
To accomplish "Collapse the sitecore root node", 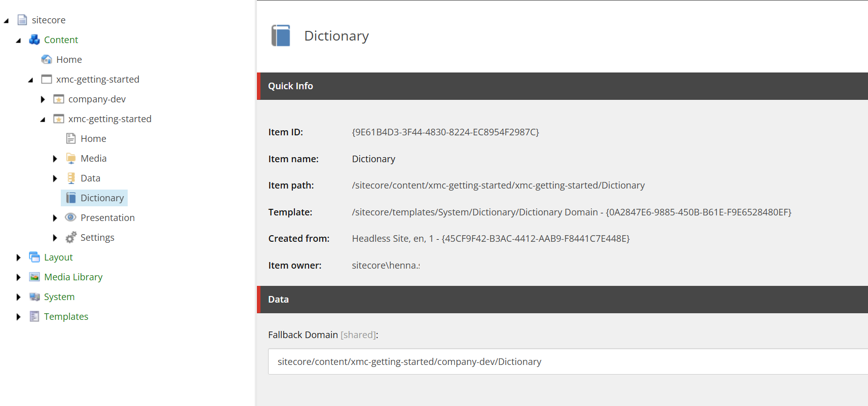I will point(6,21).
